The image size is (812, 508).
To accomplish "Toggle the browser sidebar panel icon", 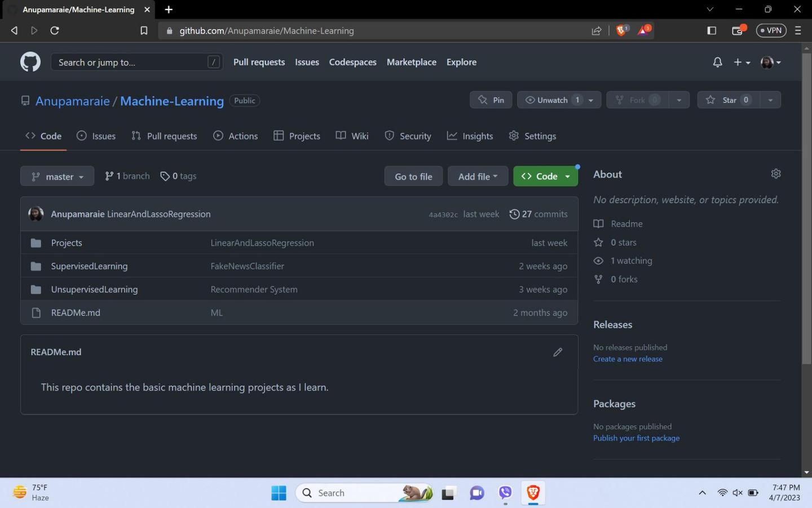I will point(712,30).
